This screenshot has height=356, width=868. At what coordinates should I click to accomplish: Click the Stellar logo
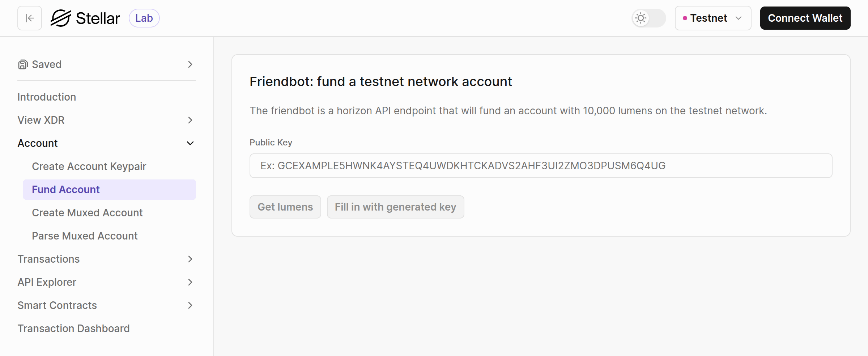[x=87, y=18]
